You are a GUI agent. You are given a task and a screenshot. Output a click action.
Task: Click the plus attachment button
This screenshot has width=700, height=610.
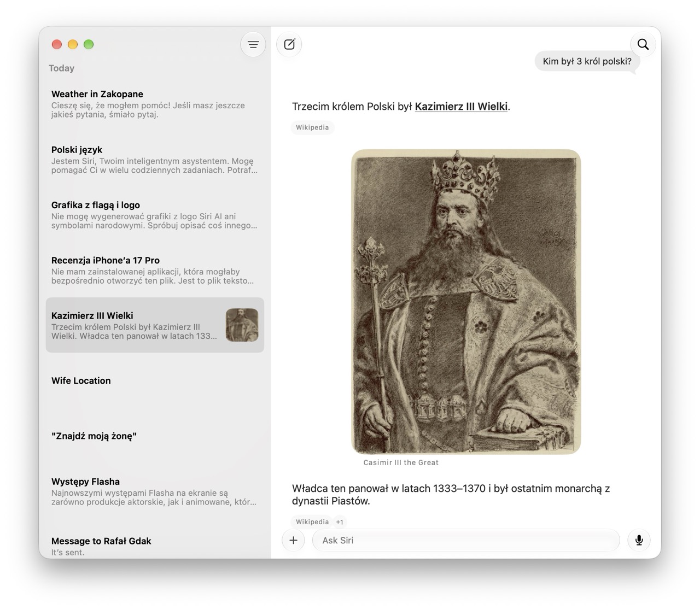pos(293,540)
